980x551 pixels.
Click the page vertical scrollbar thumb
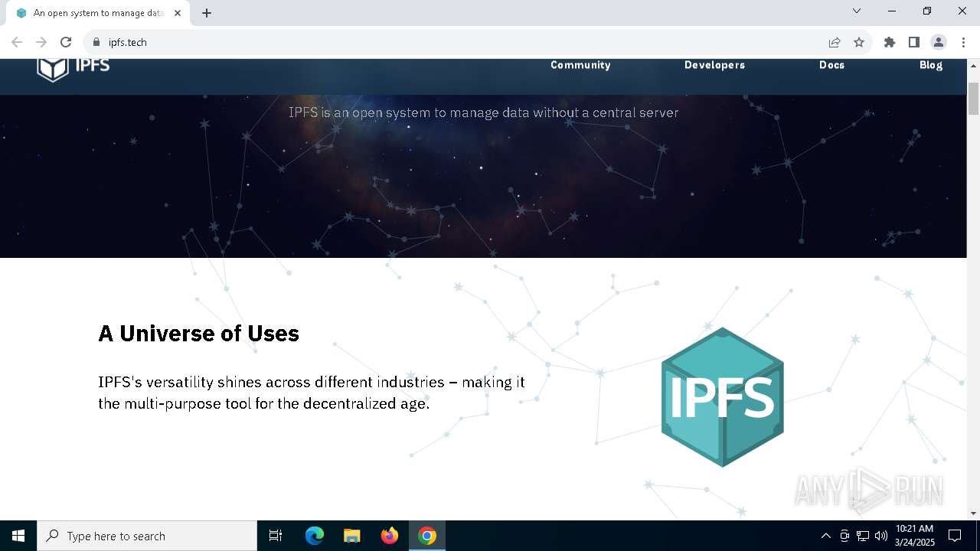[973, 98]
